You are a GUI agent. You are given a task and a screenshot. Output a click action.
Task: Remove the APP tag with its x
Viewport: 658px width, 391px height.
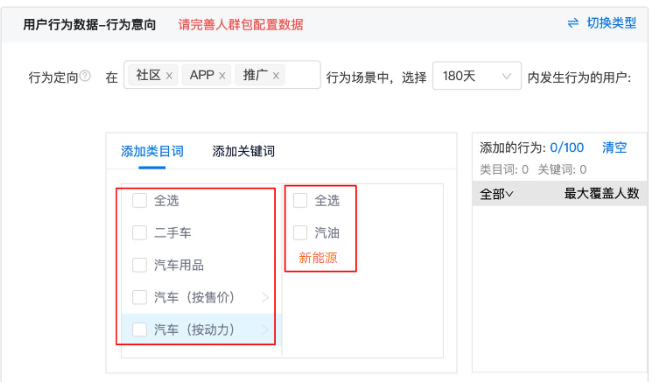click(x=222, y=76)
